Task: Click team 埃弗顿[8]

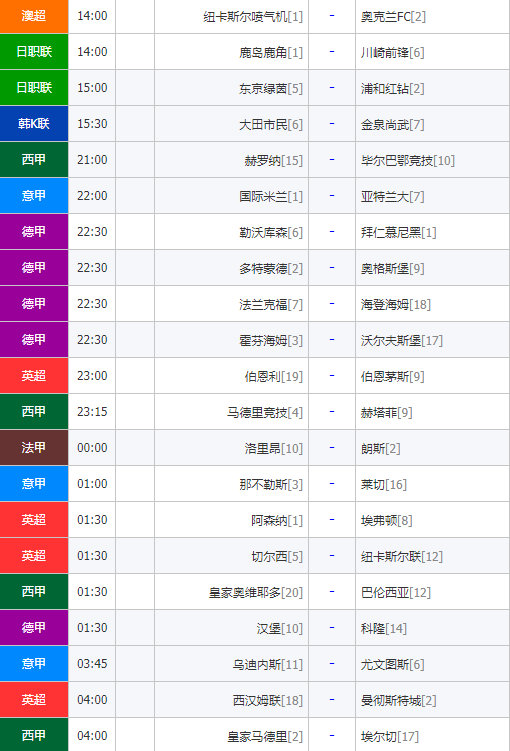Action: pos(386,520)
